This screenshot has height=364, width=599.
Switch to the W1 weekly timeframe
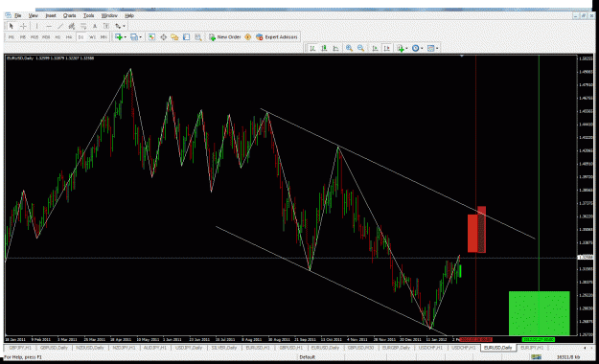[92, 37]
